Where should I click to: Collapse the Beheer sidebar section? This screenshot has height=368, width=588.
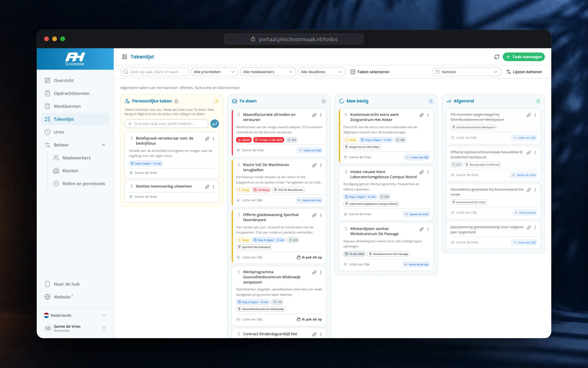pyautogui.click(x=75, y=145)
